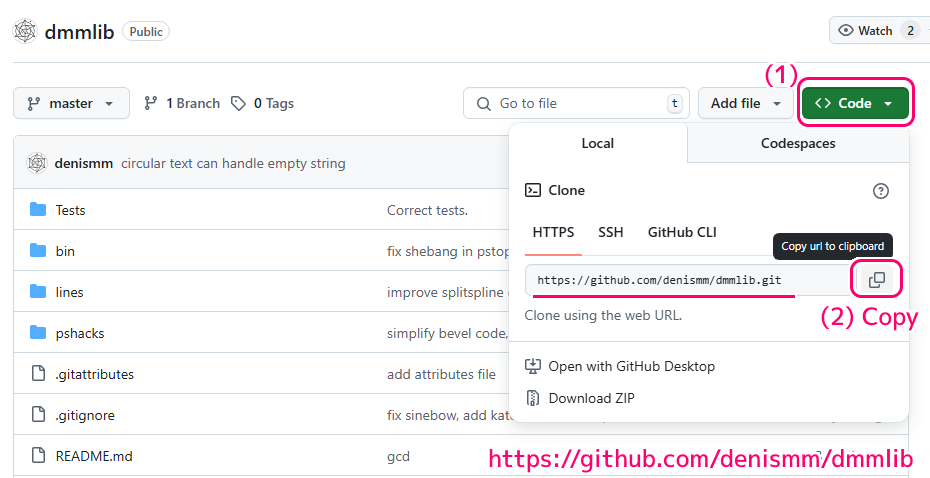Viewport: 930px width, 478px height.
Task: Click the 'add attributes file' commit message
Action: point(441,374)
